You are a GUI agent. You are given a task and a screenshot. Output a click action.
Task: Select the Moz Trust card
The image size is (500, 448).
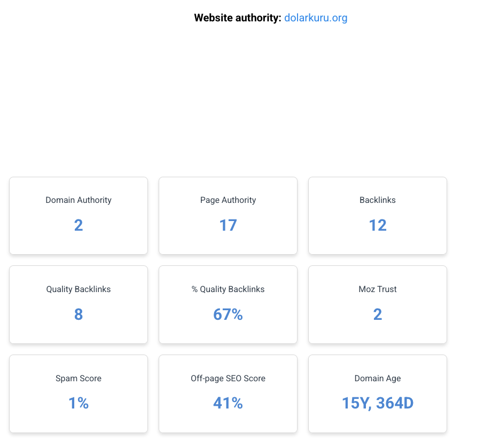coord(378,304)
